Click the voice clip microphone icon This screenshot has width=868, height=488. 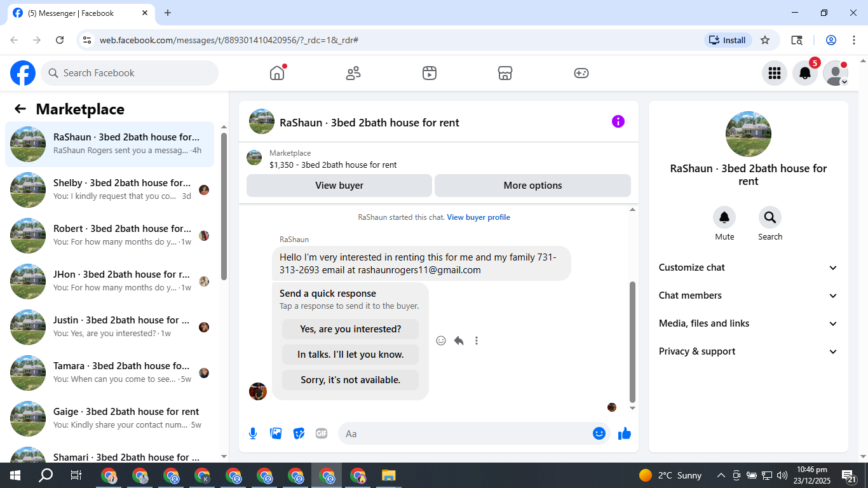point(253,433)
